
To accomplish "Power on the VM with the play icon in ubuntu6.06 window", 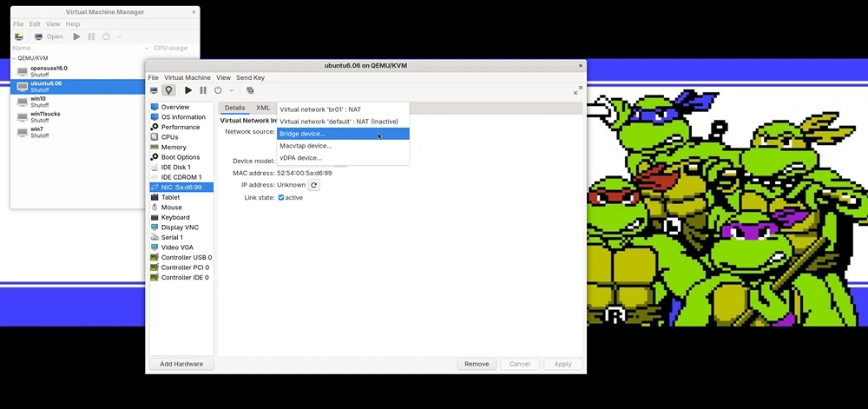I will (188, 90).
